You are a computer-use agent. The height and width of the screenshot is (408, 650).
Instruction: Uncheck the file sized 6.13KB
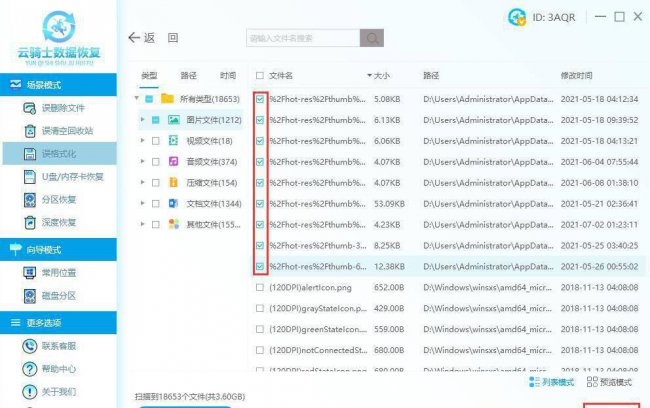tap(260, 120)
